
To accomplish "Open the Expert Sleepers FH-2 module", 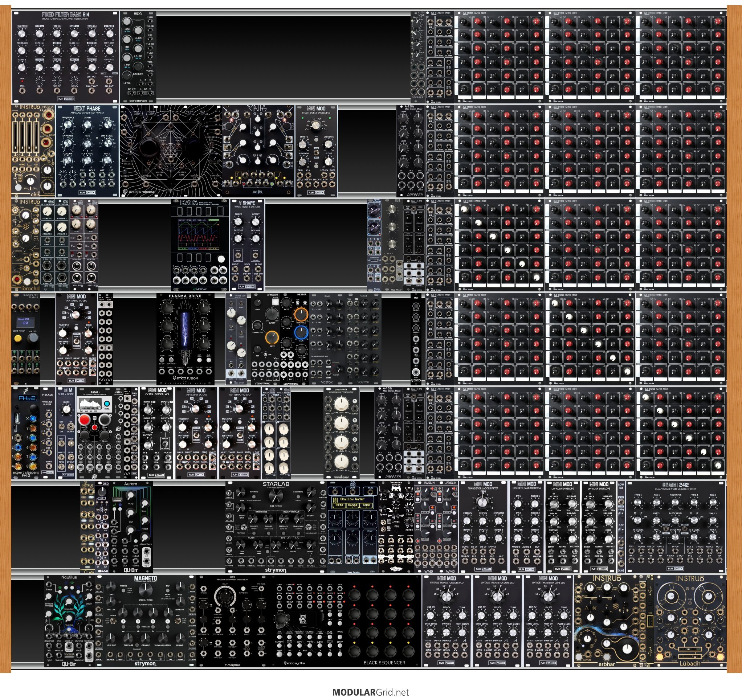I will pos(26,433).
